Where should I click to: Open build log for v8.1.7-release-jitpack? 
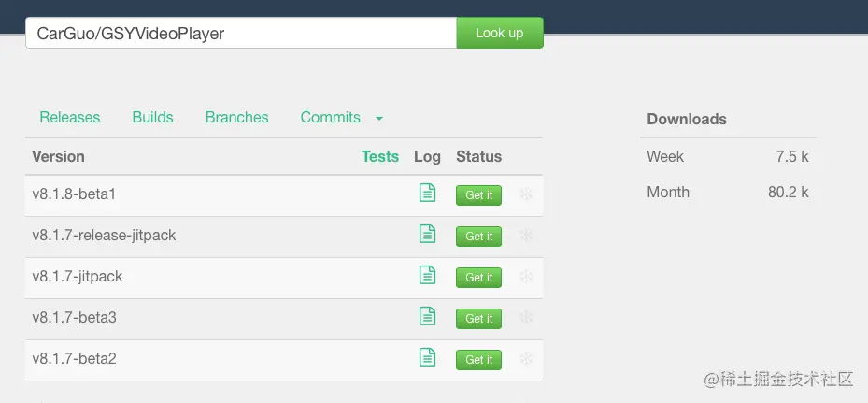(x=427, y=234)
